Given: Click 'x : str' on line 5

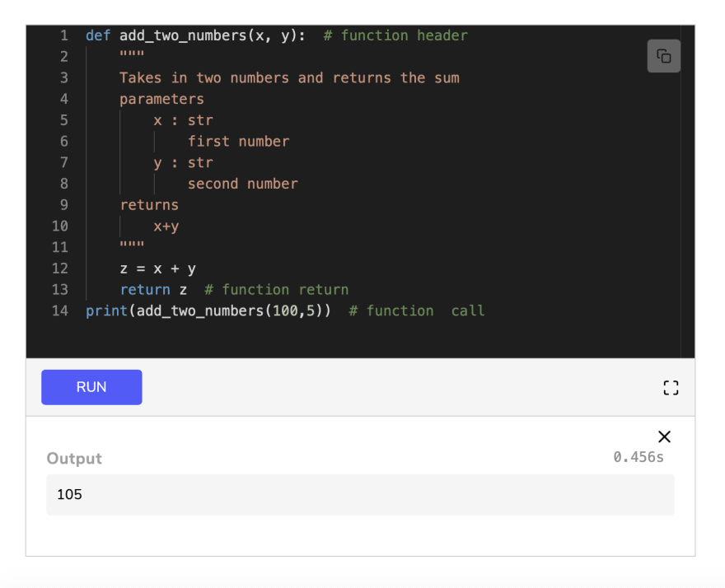Looking at the screenshot, I should 183,120.
